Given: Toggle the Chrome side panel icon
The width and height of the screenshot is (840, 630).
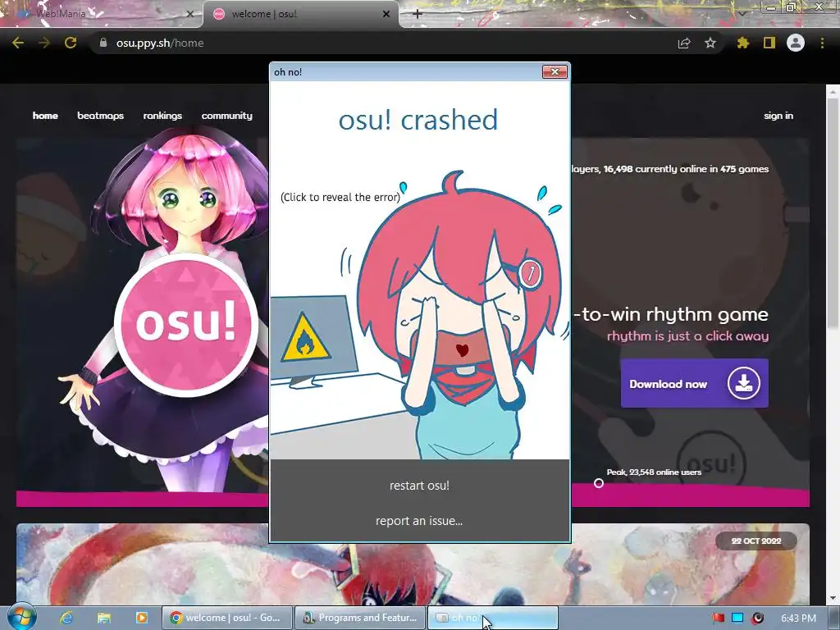Looking at the screenshot, I should point(769,43).
